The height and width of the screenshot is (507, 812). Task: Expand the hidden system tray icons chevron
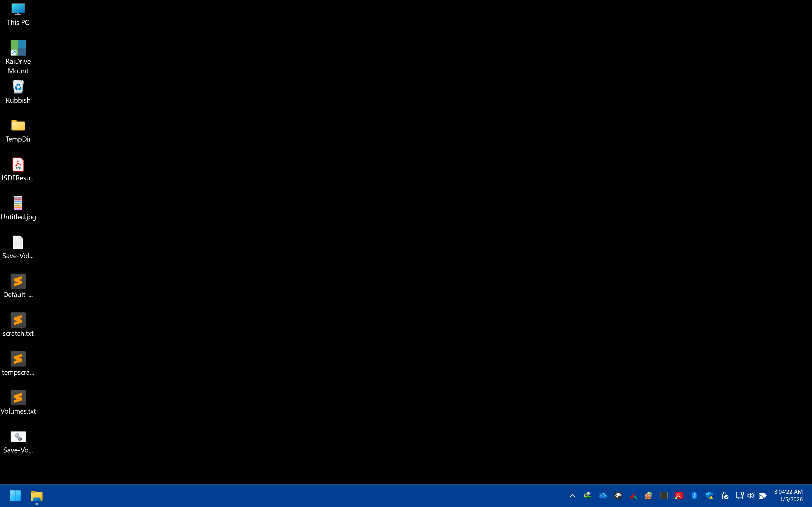pyautogui.click(x=572, y=496)
